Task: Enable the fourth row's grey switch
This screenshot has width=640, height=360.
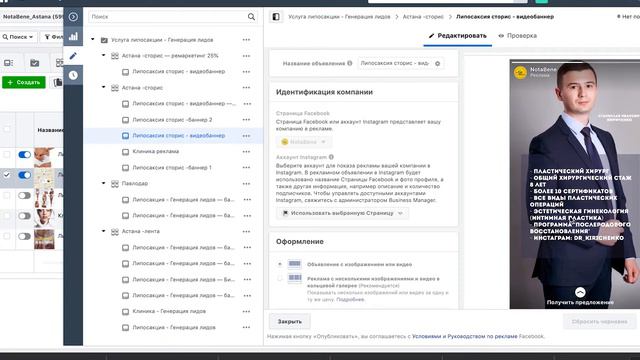Action: [x=24, y=216]
